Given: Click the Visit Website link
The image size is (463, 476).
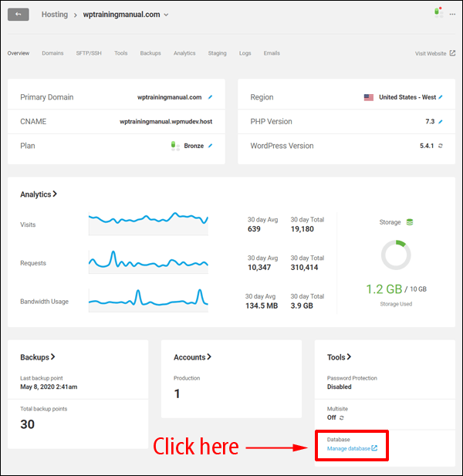Looking at the screenshot, I should point(431,53).
